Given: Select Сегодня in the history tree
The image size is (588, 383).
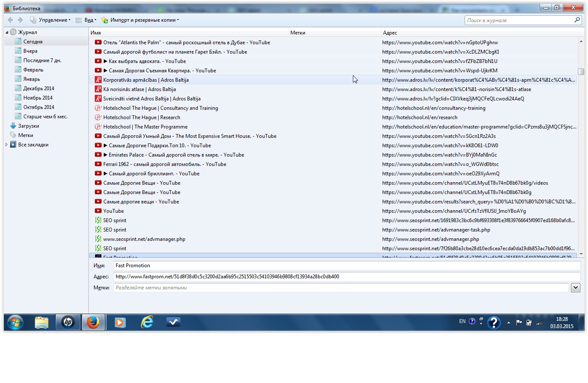Looking at the screenshot, I should point(33,42).
